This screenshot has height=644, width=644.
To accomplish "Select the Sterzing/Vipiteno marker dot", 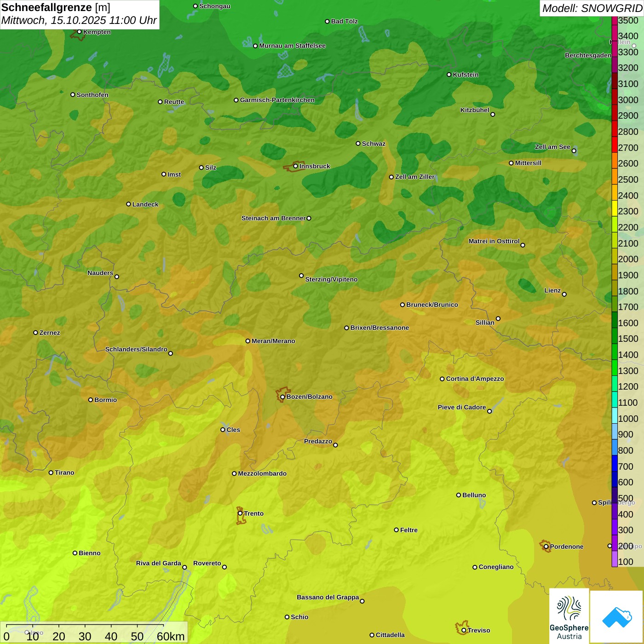I will 301,276.
